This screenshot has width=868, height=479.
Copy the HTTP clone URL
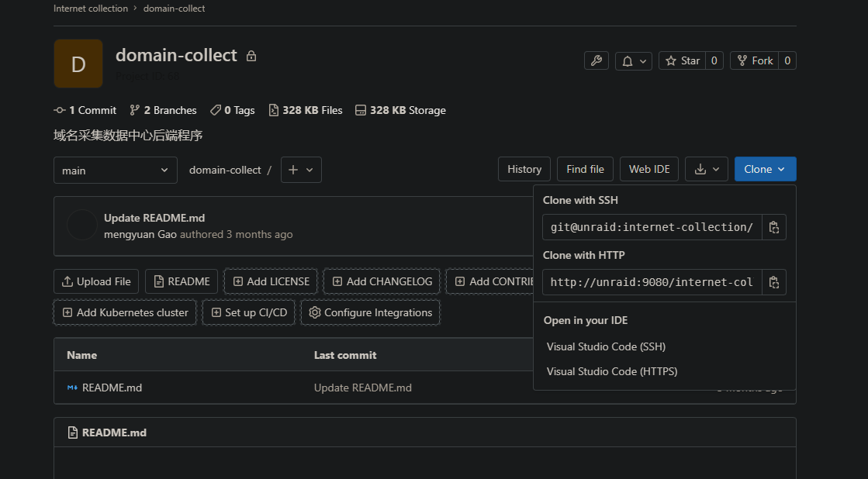tap(773, 282)
